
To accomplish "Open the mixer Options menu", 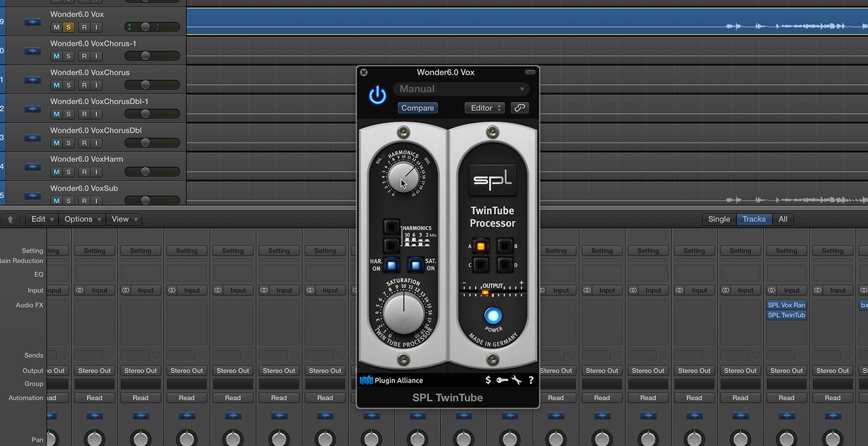I will coord(83,219).
